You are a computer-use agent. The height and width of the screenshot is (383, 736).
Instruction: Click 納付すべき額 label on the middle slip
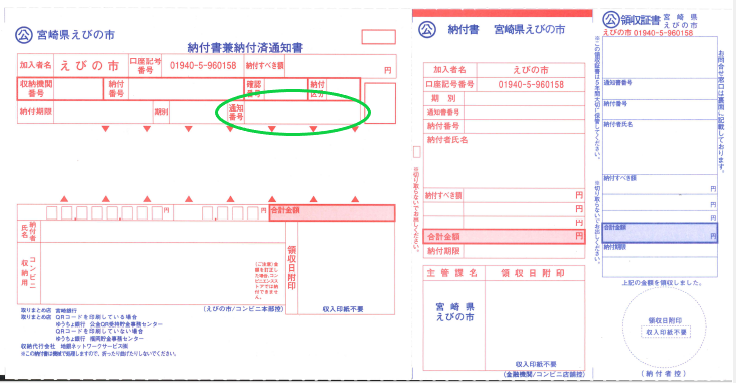point(444,195)
